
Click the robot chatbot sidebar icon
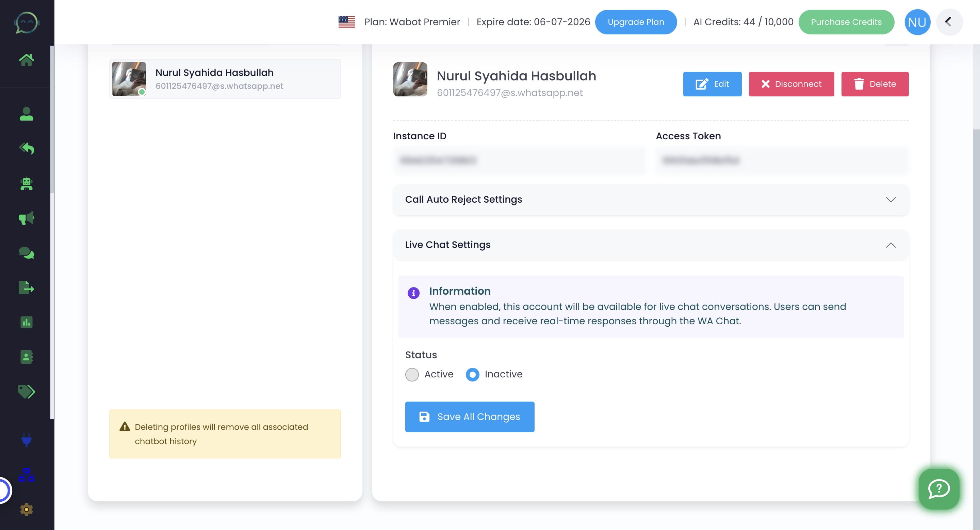(26, 184)
